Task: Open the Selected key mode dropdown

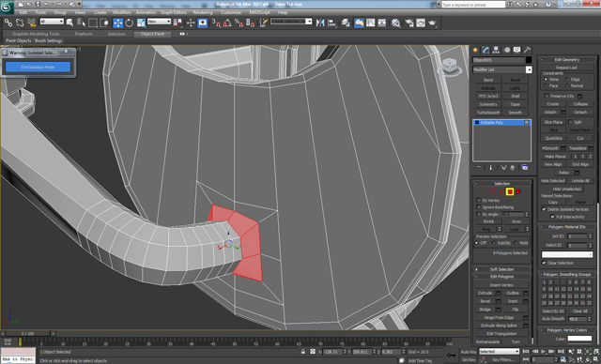Action: 499,352
